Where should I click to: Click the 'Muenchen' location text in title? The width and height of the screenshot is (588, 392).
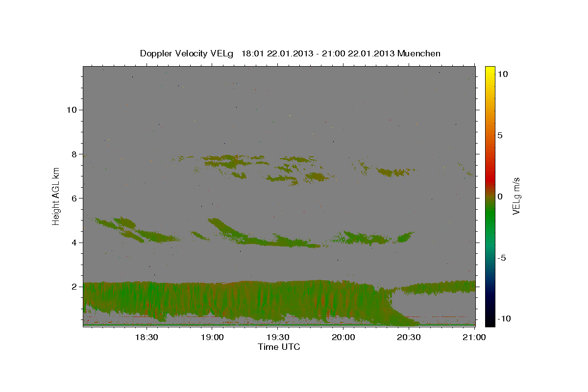pyautogui.click(x=419, y=53)
